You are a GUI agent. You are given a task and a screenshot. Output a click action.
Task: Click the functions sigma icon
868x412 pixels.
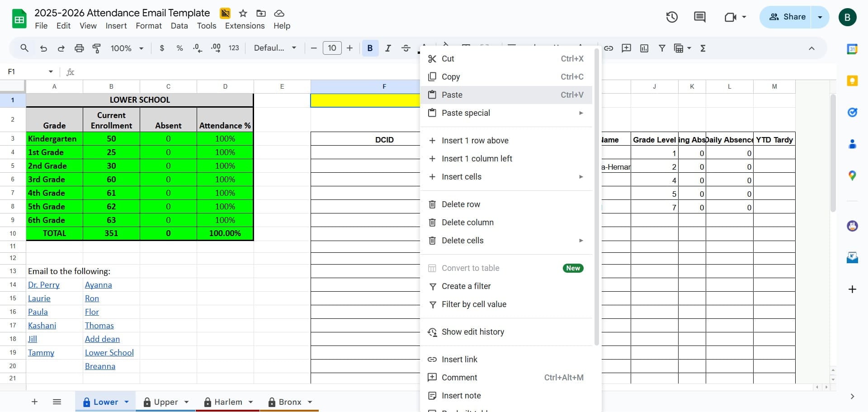(x=703, y=48)
